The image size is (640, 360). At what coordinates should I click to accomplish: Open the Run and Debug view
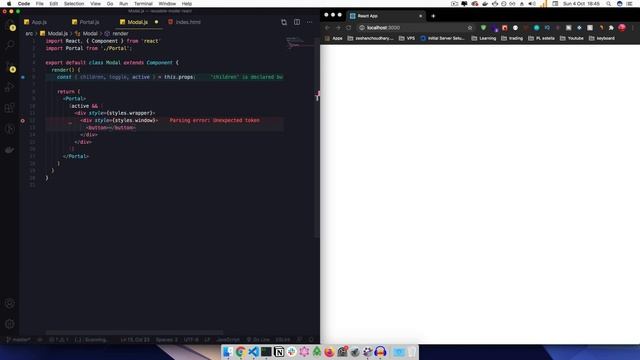pyautogui.click(x=10, y=87)
